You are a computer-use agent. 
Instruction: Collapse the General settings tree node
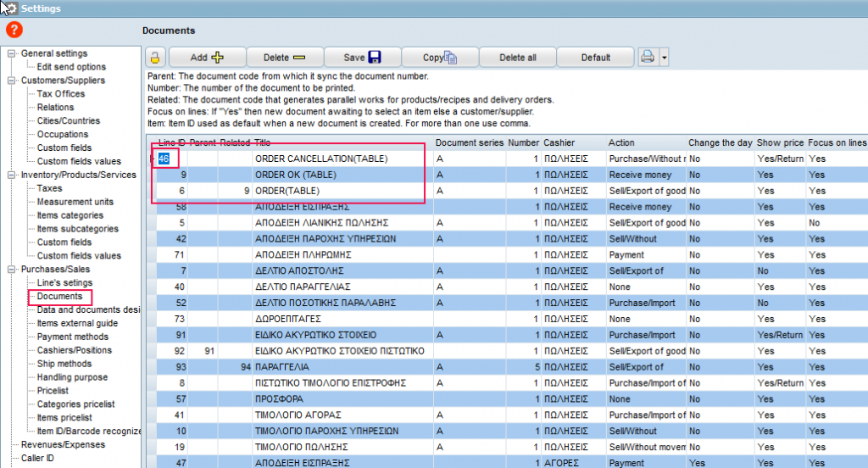(x=12, y=53)
